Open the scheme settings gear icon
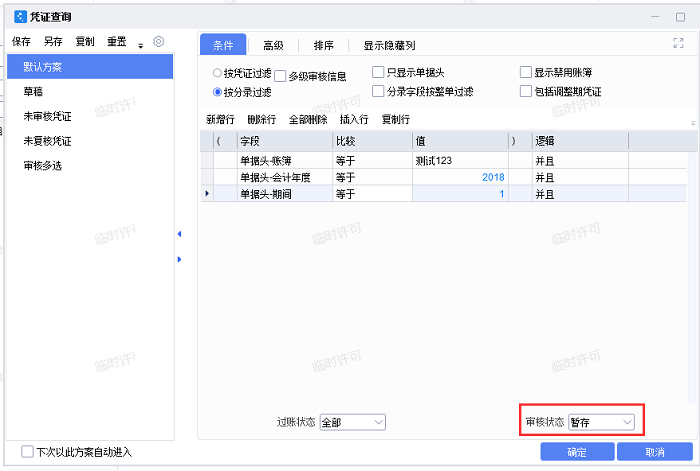The width and height of the screenshot is (700, 471). click(x=158, y=42)
